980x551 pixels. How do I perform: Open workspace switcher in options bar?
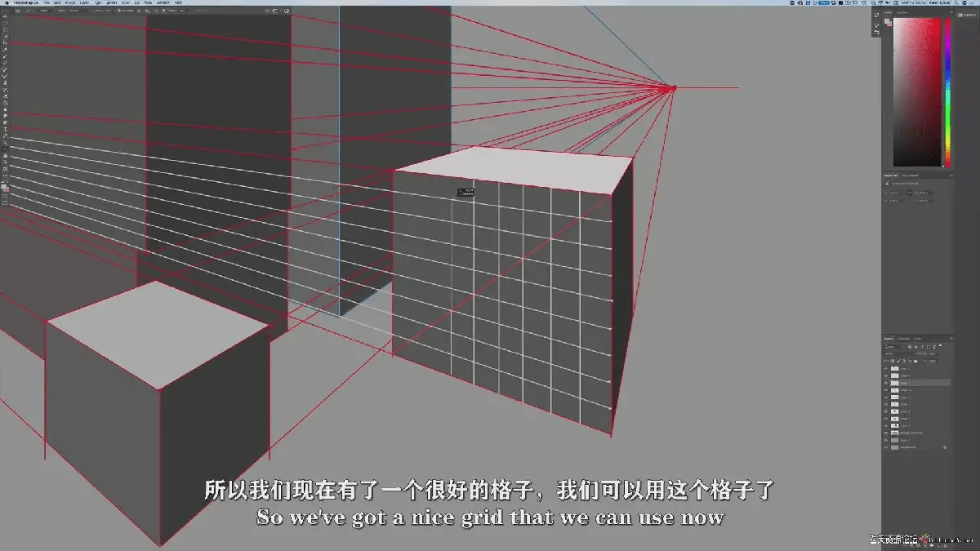(x=275, y=11)
